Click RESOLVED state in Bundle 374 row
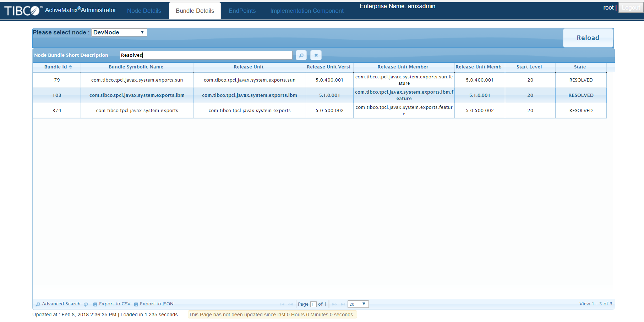Image resolution: width=644 pixels, height=322 pixels. [581, 111]
